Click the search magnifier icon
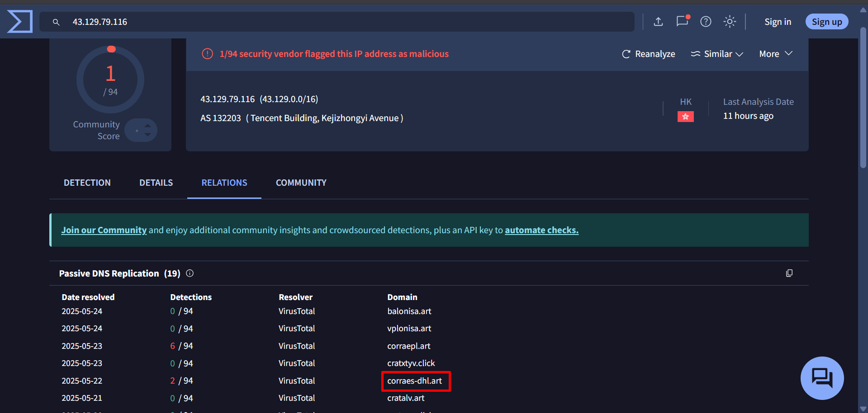The width and height of the screenshot is (868, 413). 56,21
